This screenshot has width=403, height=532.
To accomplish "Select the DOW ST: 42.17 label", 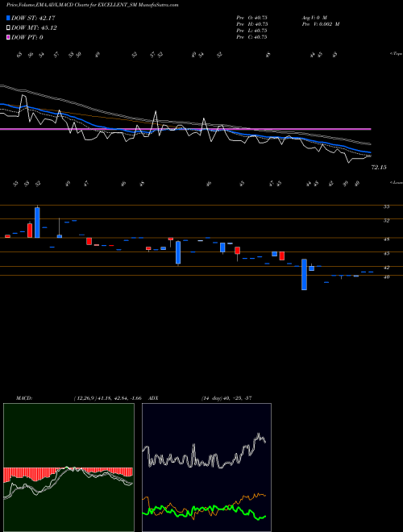I will point(33,18).
